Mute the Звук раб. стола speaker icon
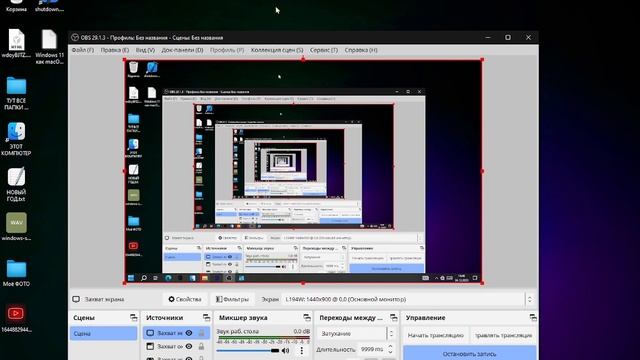This screenshot has height=360, width=640. [x=286, y=350]
